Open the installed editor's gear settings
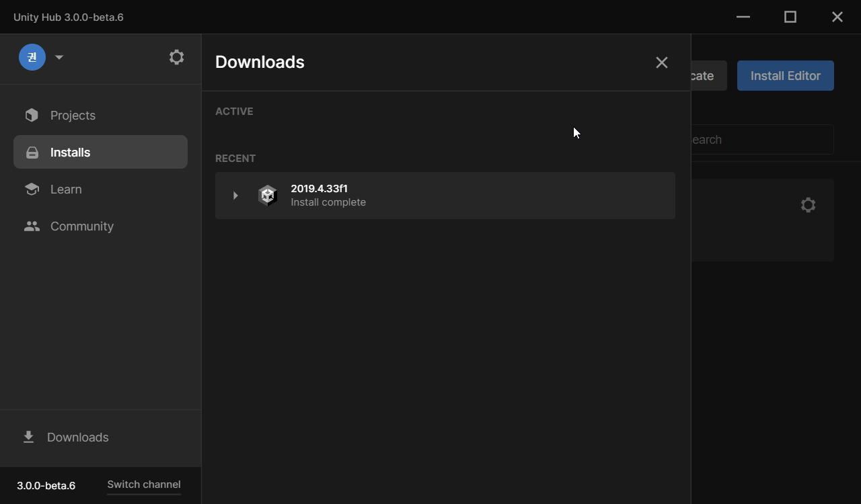The width and height of the screenshot is (861, 504). (808, 205)
